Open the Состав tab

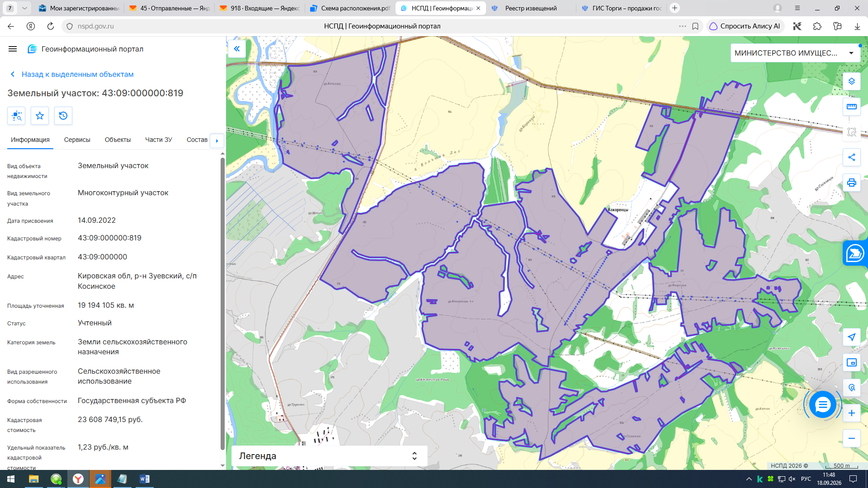point(197,140)
